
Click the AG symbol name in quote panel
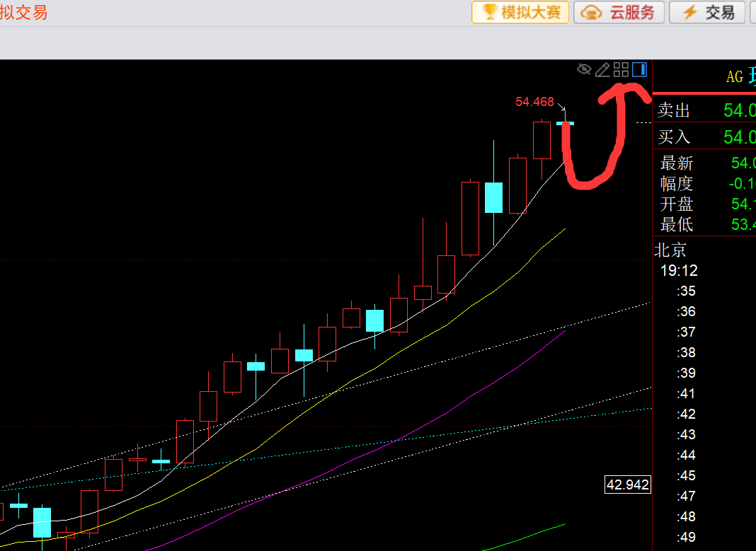click(x=735, y=76)
